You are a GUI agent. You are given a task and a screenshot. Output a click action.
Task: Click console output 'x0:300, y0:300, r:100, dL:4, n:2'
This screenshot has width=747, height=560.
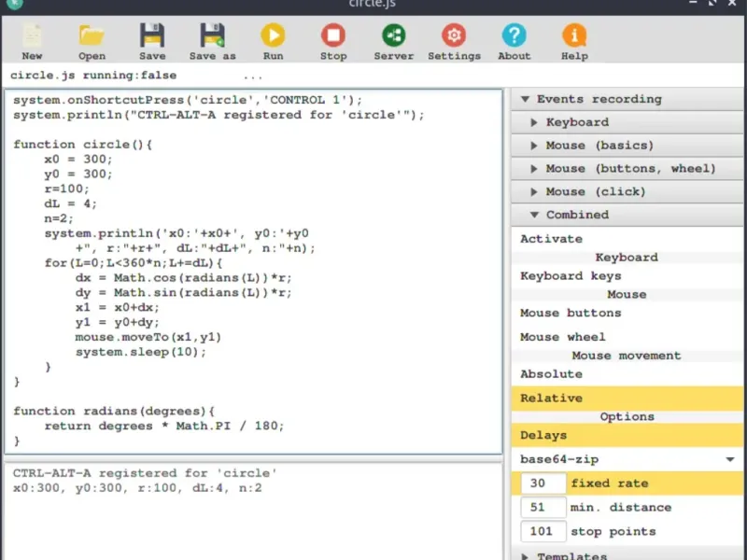point(137,488)
